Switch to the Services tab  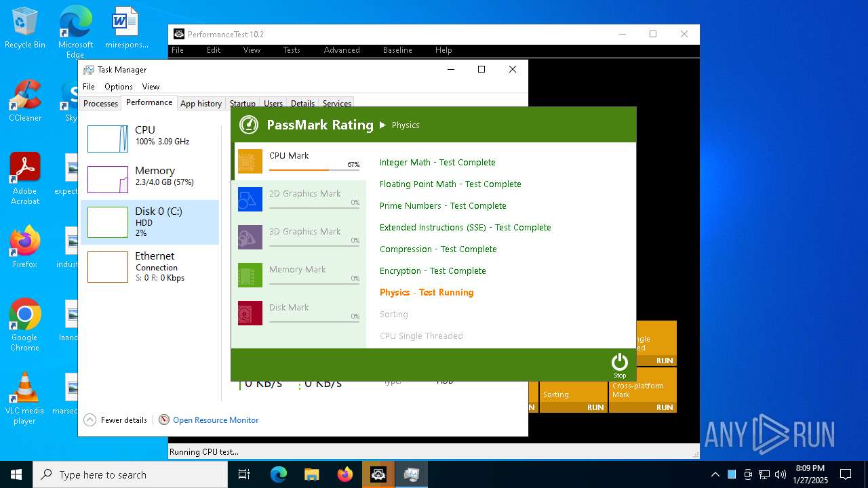337,104
